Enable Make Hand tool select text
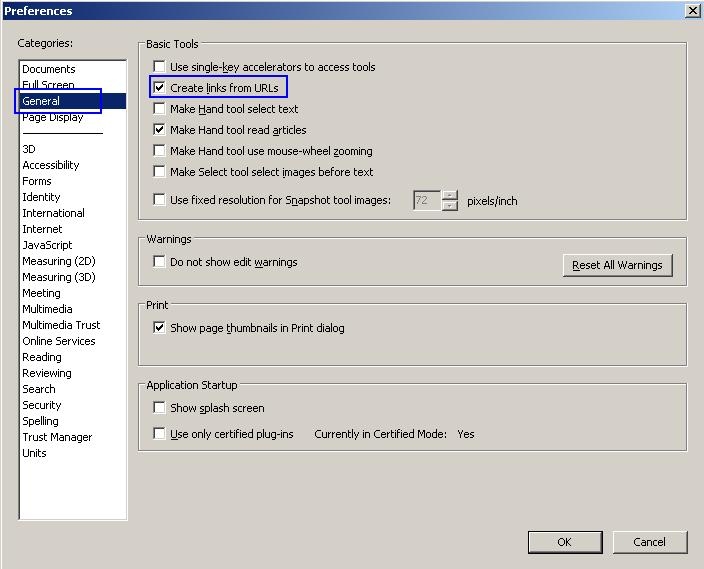The width and height of the screenshot is (704, 569). 159,109
